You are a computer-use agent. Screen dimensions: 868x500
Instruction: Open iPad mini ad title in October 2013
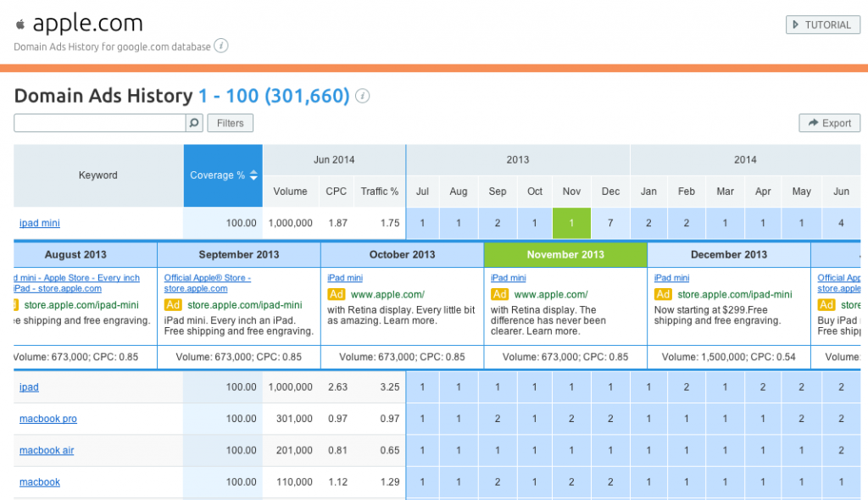coord(345,278)
